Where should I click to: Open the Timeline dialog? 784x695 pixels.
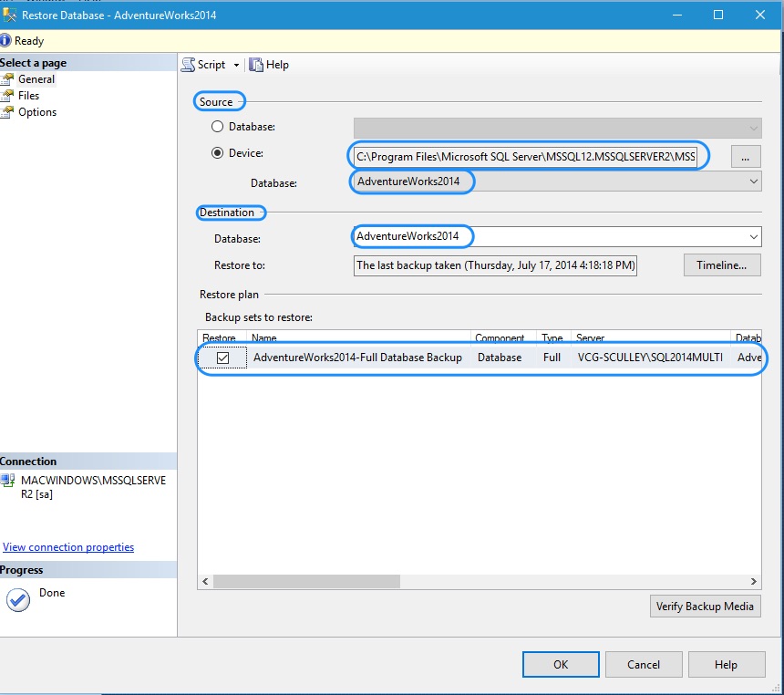click(723, 265)
